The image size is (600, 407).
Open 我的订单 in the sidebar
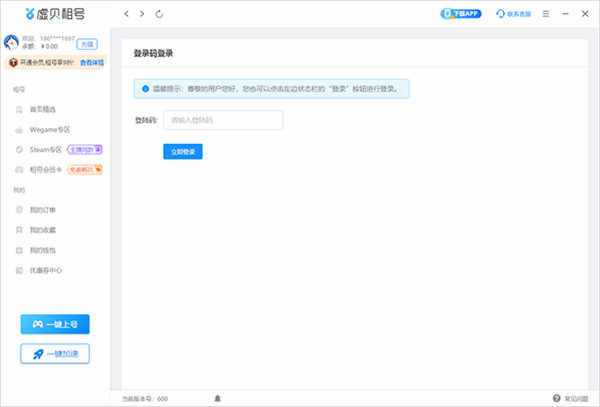coord(43,210)
